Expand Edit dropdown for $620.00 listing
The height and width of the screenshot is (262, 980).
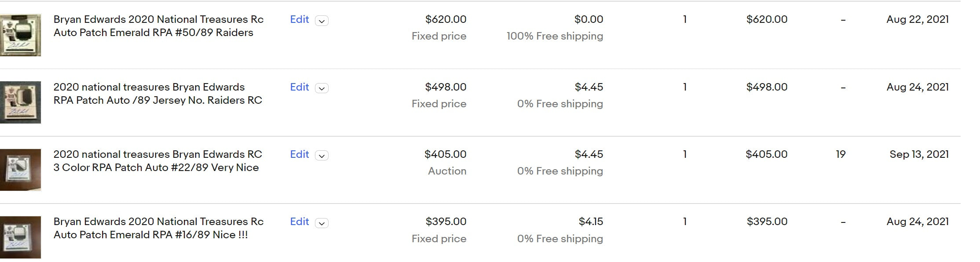322,21
